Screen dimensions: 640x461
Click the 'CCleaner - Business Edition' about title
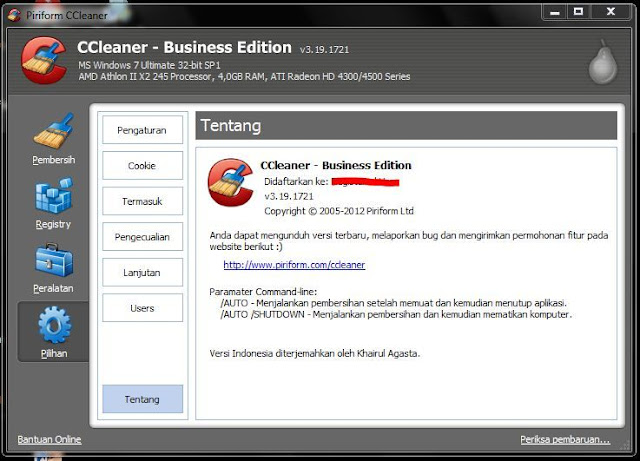(336, 165)
